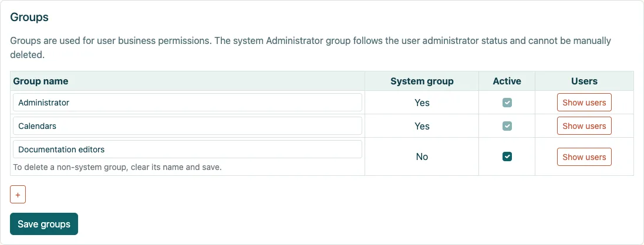Click the Users column header

(x=584, y=81)
